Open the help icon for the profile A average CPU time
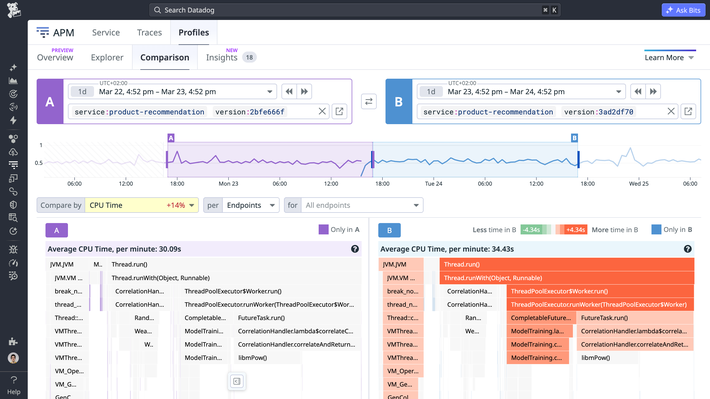 355,249
